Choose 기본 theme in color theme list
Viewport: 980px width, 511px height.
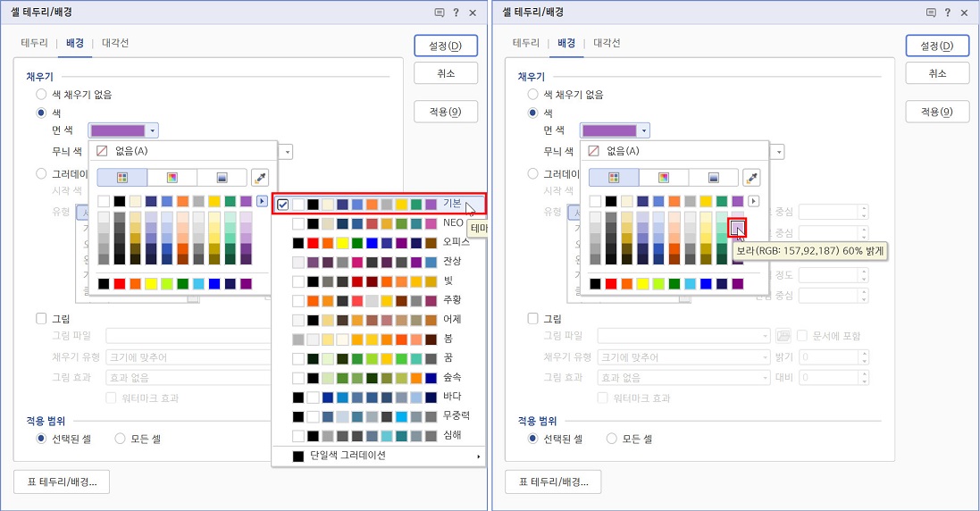coord(380,205)
